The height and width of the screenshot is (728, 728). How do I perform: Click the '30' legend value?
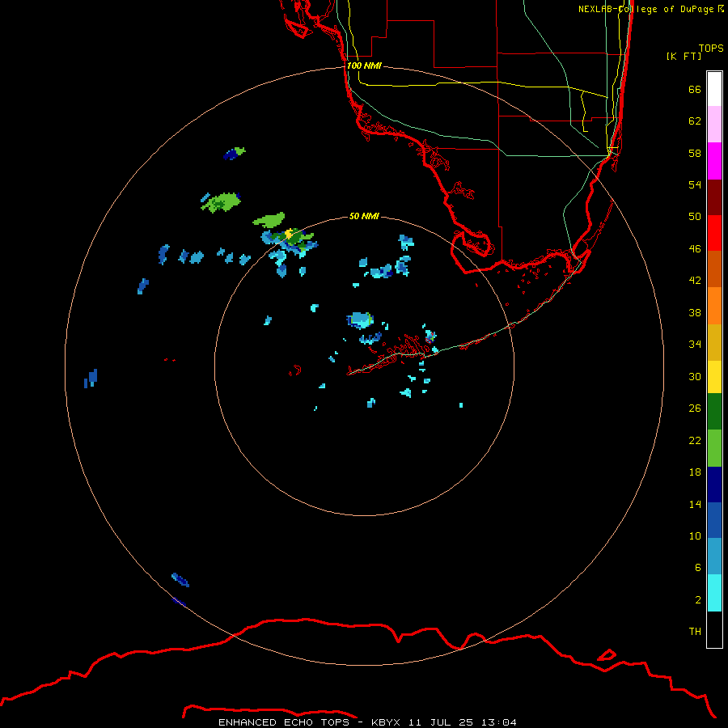[x=695, y=376]
